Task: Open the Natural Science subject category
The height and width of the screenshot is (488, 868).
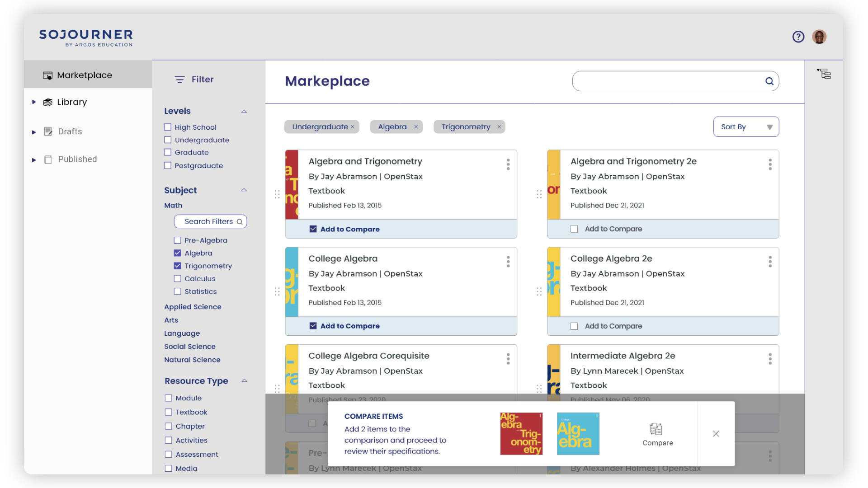Action: click(x=192, y=360)
